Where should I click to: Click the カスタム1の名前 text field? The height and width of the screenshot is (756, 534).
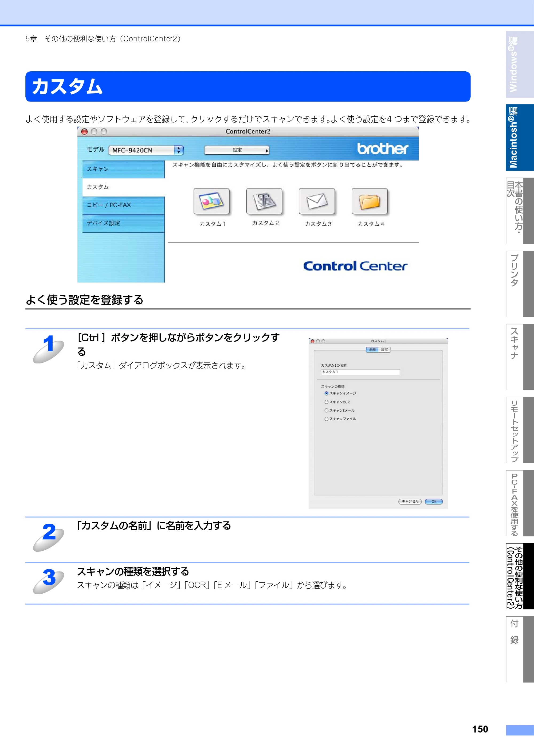(x=360, y=372)
